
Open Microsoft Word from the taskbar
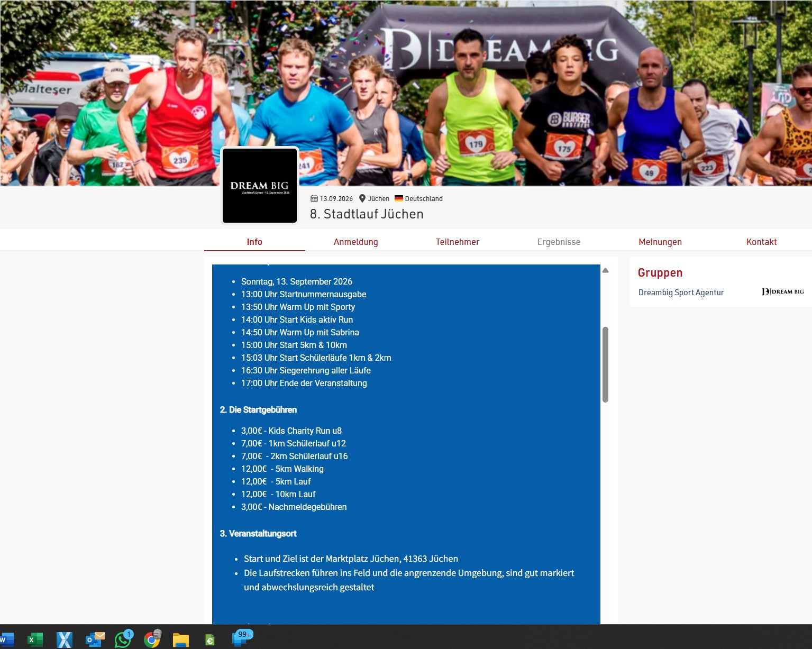pos(6,639)
